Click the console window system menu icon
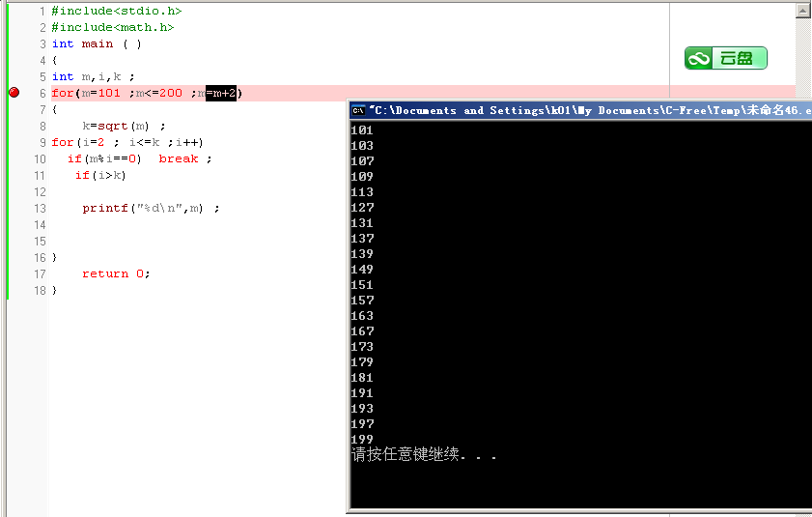812x517 pixels. [358, 110]
